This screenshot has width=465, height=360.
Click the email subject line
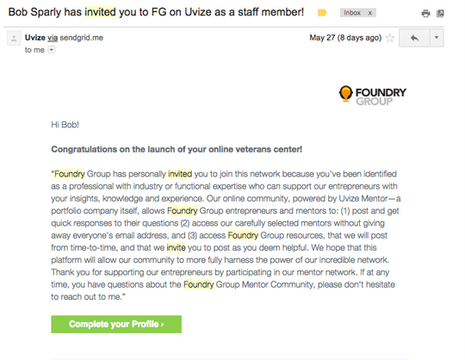point(156,12)
